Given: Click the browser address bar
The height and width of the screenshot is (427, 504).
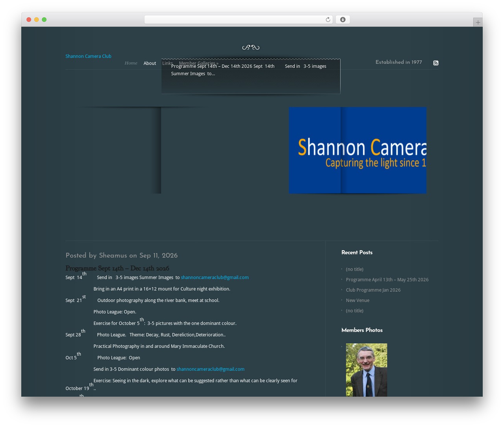Looking at the screenshot, I should click(x=238, y=20).
